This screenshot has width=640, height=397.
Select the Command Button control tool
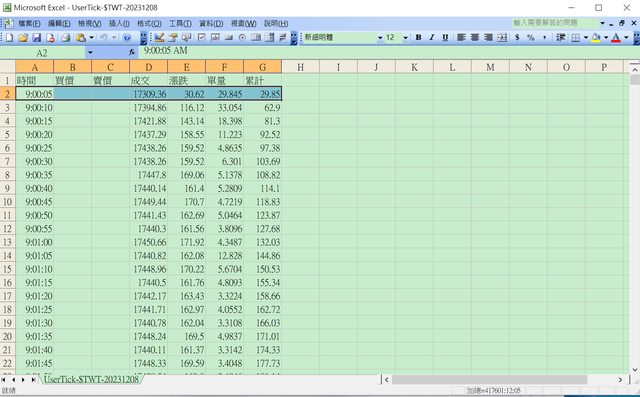click(229, 38)
